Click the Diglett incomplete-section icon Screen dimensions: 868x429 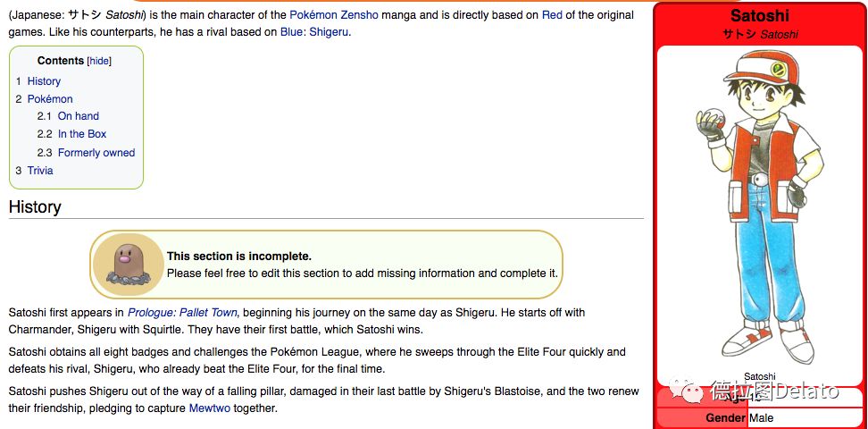pyautogui.click(x=127, y=265)
